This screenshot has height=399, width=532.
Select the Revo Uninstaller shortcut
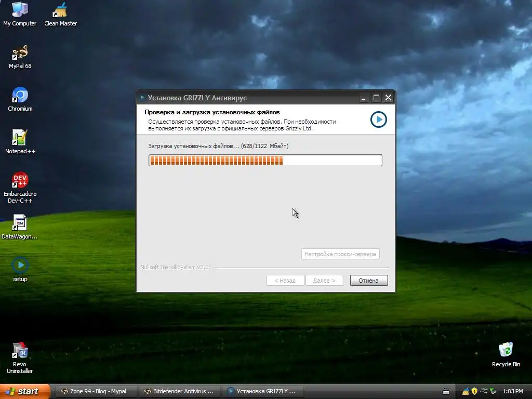20,358
